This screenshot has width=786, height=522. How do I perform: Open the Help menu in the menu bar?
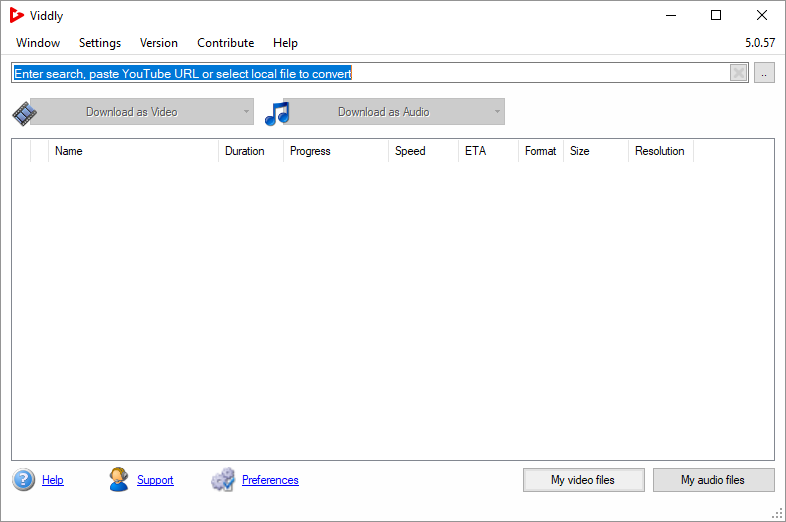pyautogui.click(x=285, y=43)
